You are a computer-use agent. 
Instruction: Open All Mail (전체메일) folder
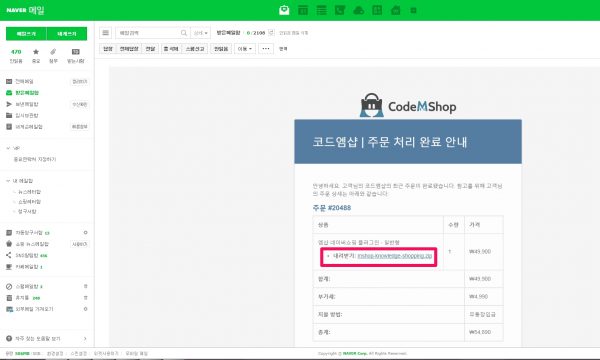(x=24, y=81)
